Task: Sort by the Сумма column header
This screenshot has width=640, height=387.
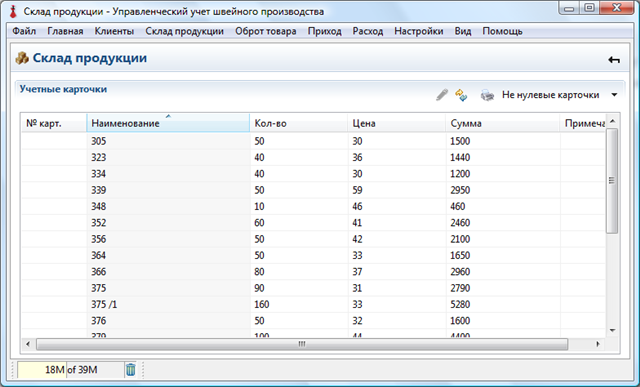Action: tap(502, 123)
